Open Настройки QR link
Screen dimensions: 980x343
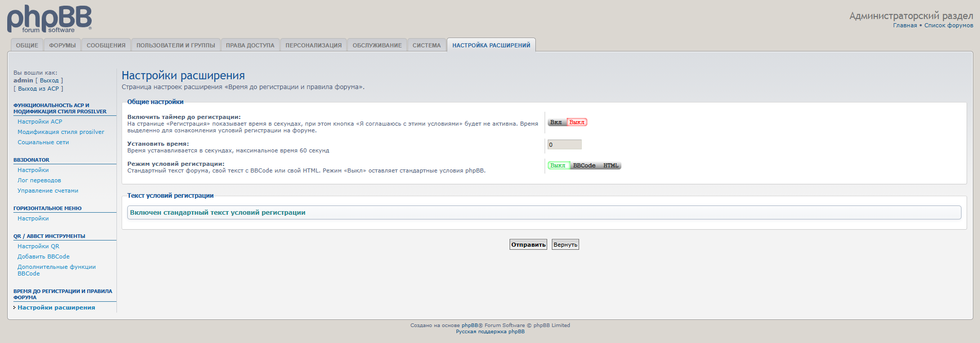[x=38, y=246]
